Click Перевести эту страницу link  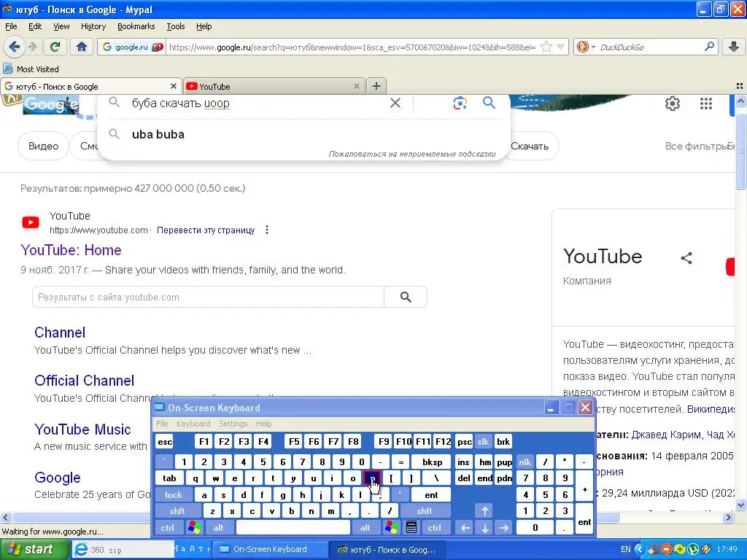point(206,230)
